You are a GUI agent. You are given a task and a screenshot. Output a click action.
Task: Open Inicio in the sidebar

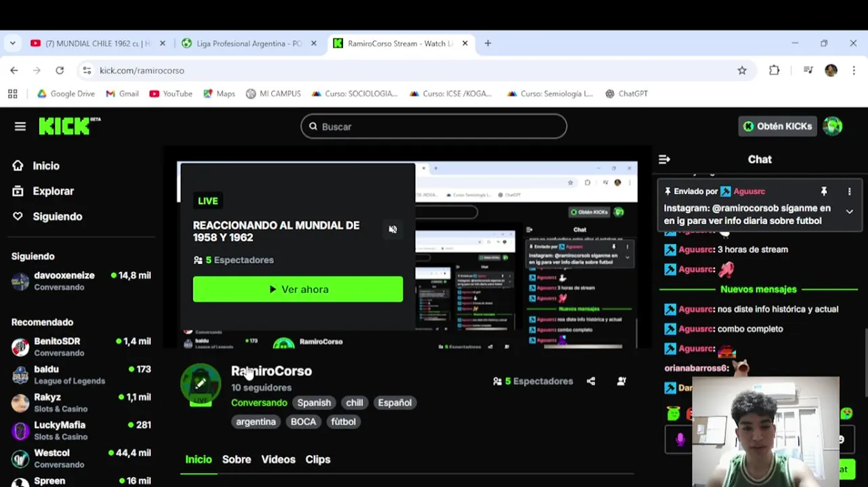pyautogui.click(x=37, y=166)
